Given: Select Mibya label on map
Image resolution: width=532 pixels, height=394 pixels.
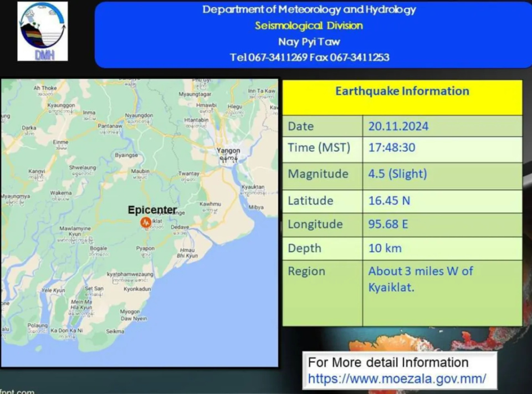Looking at the screenshot, I should [256, 207].
